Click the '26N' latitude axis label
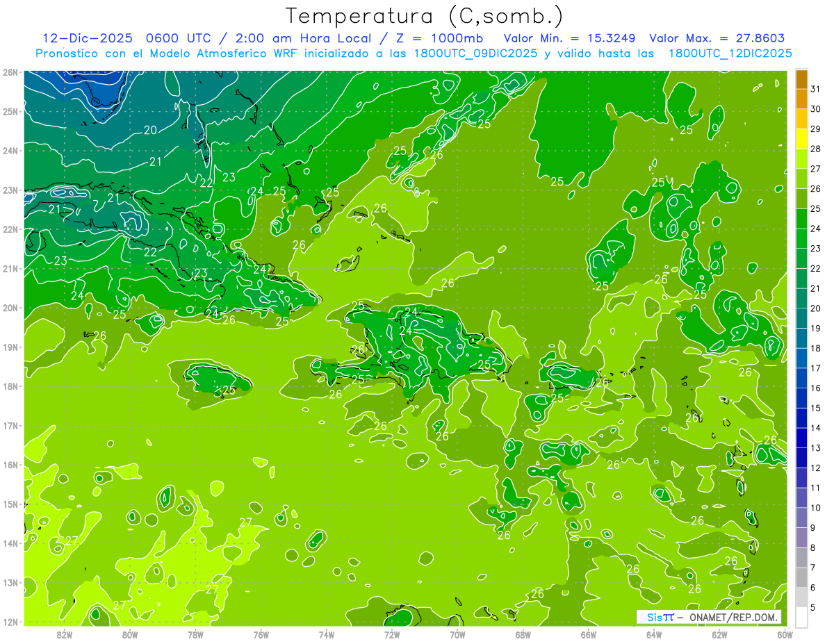The height and width of the screenshot is (644, 834). pyautogui.click(x=10, y=72)
